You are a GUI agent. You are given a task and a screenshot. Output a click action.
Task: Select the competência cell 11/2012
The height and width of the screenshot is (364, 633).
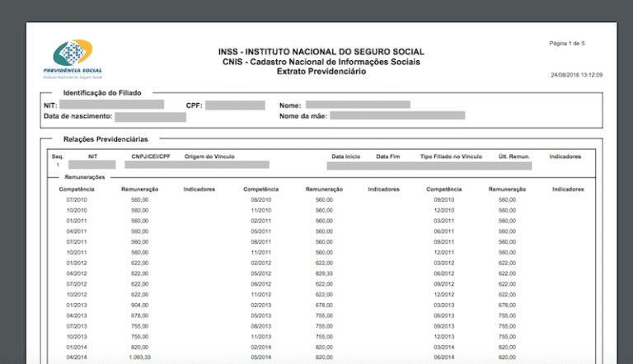(260, 295)
